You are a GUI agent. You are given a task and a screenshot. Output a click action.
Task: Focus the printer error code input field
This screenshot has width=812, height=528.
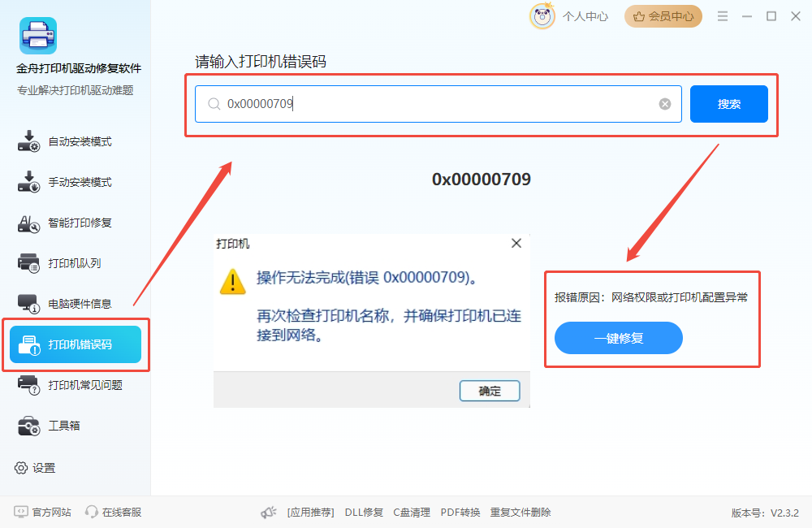point(438,104)
